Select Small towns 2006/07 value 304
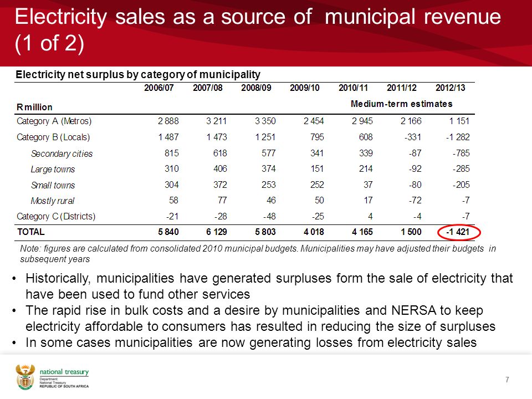The width and height of the screenshot is (532, 399). [172, 185]
